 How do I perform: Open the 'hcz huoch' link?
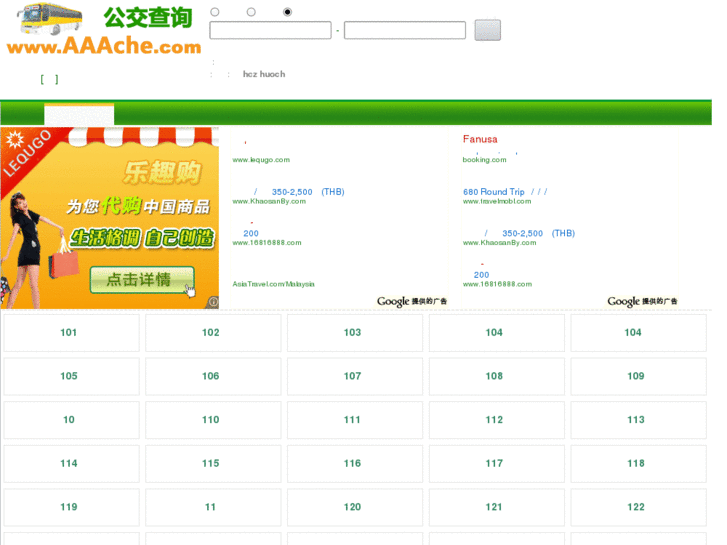click(264, 74)
